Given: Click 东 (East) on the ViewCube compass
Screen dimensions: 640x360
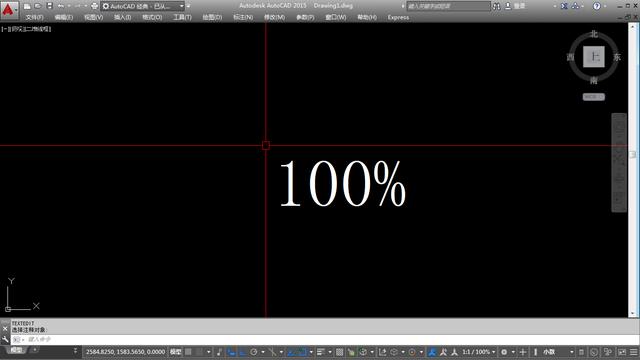Looking at the screenshot, I should [x=617, y=57].
